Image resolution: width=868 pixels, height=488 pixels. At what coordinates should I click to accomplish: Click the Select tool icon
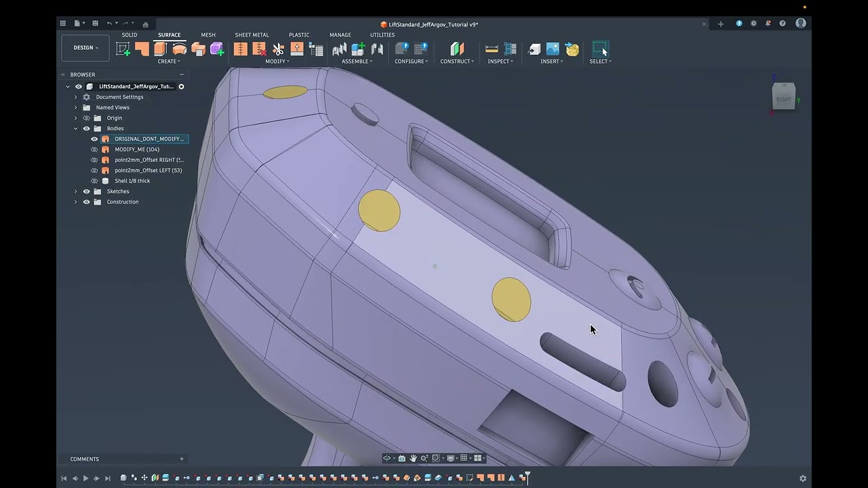tap(600, 49)
